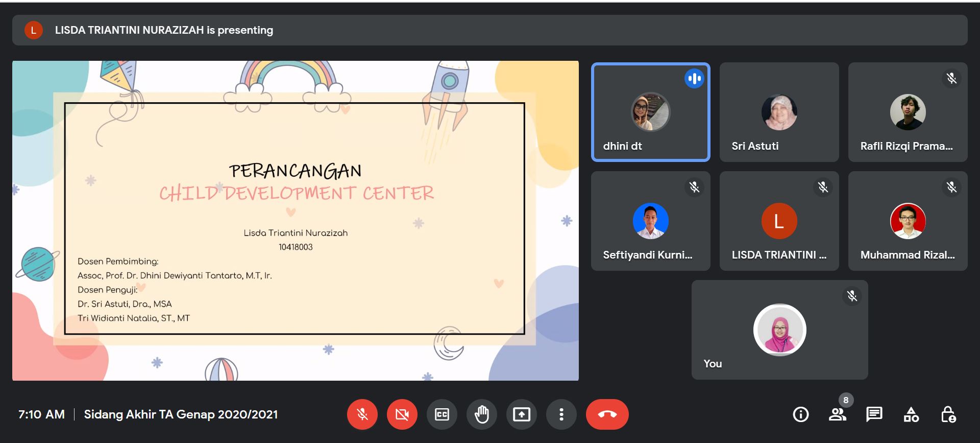Open meeting details info icon

click(x=800, y=414)
